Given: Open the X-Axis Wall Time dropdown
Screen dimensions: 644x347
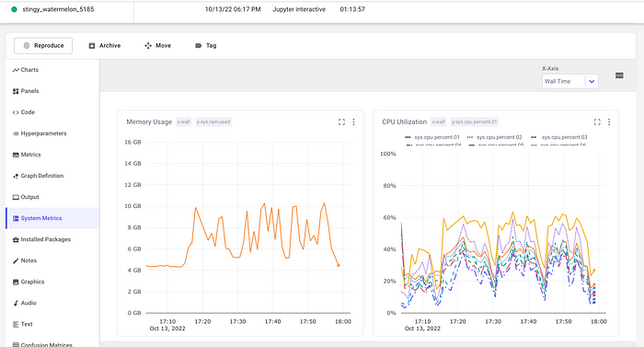Looking at the screenshot, I should 570,81.
